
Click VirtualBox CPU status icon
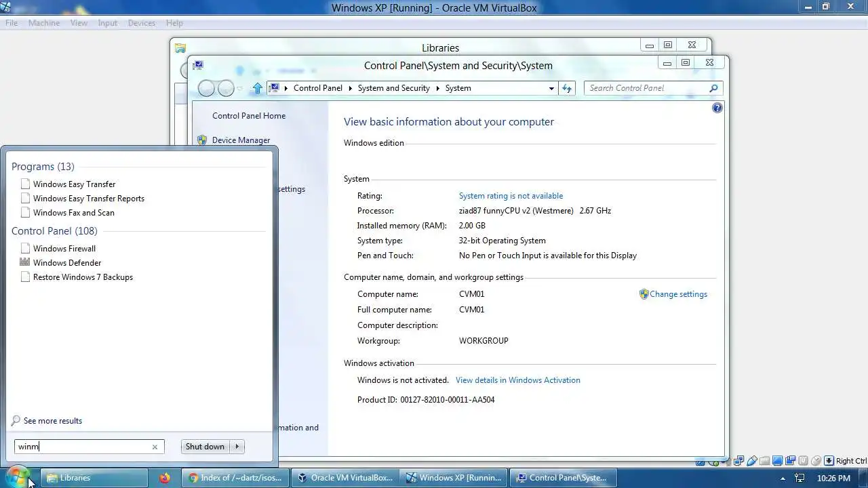coord(803,461)
